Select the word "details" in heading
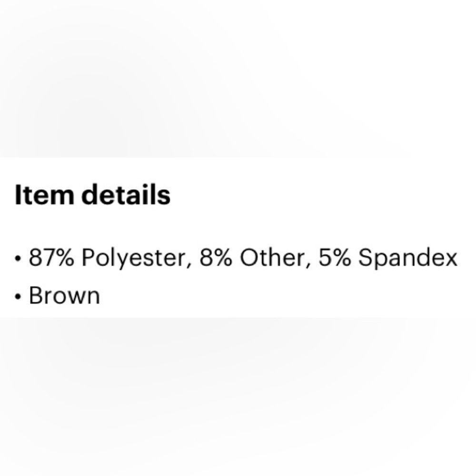476x476 pixels. click(x=126, y=195)
